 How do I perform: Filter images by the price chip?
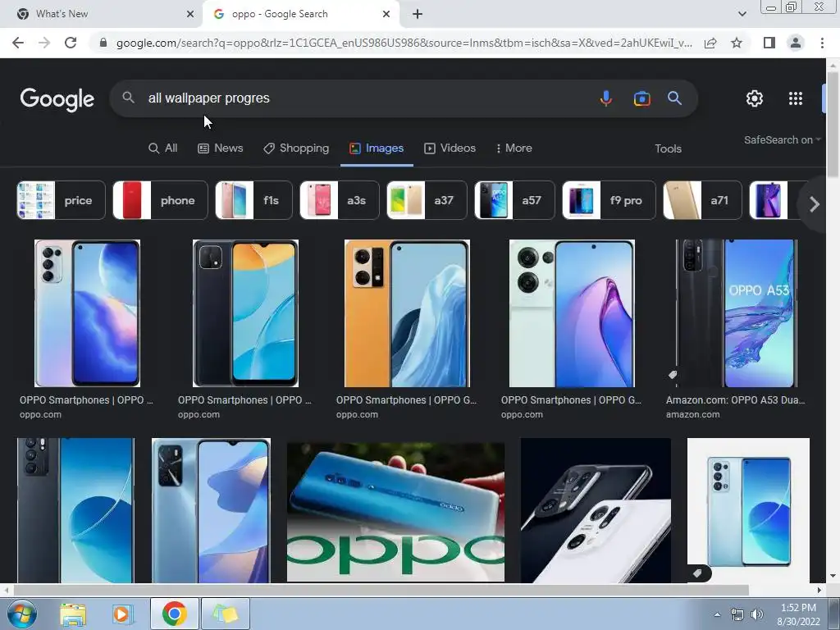[61, 200]
